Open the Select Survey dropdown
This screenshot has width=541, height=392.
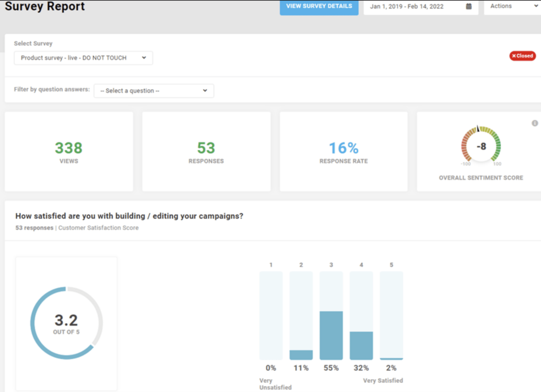coord(83,58)
